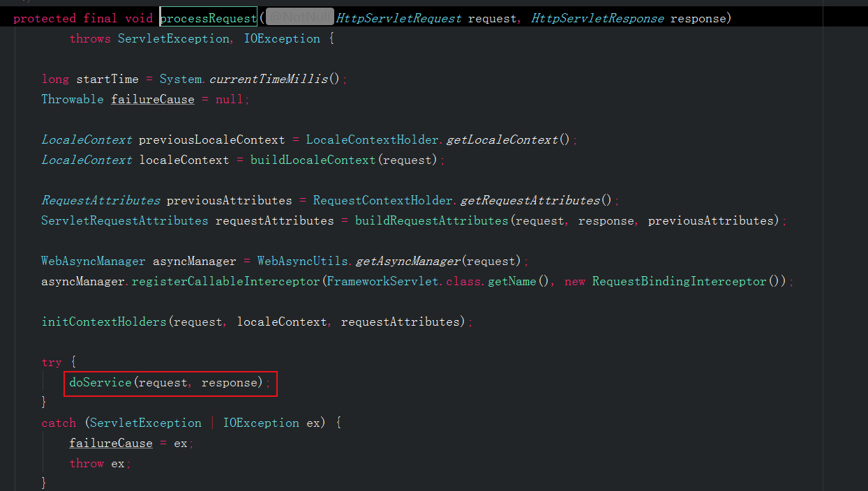Click the getAsyncManager method call
The image size is (868, 491).
[x=407, y=261]
